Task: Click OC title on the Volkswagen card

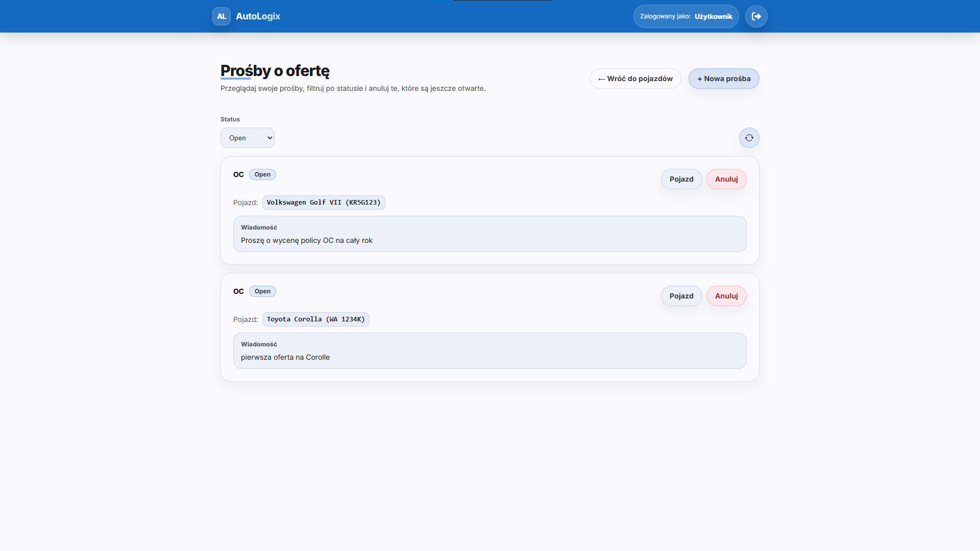Action: click(x=238, y=174)
